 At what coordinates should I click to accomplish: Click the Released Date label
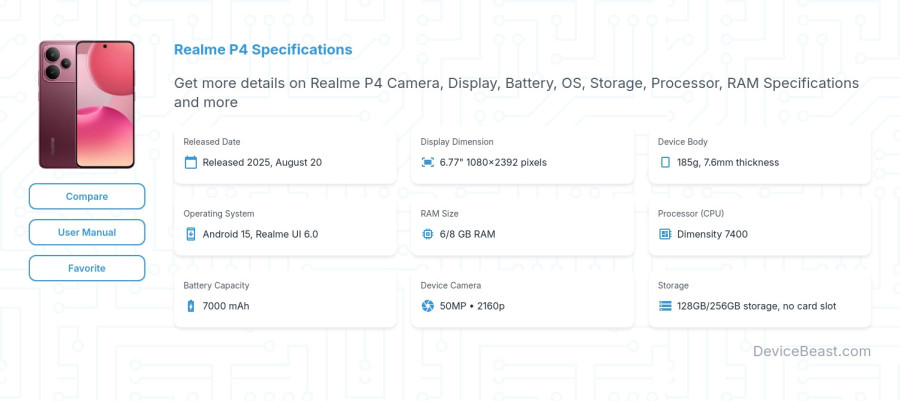tap(212, 142)
